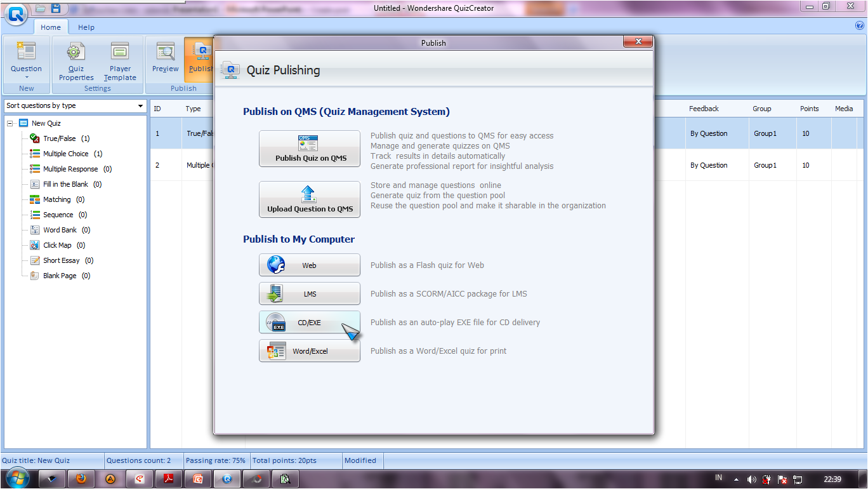Open Player Template from the ribbon

(120, 61)
